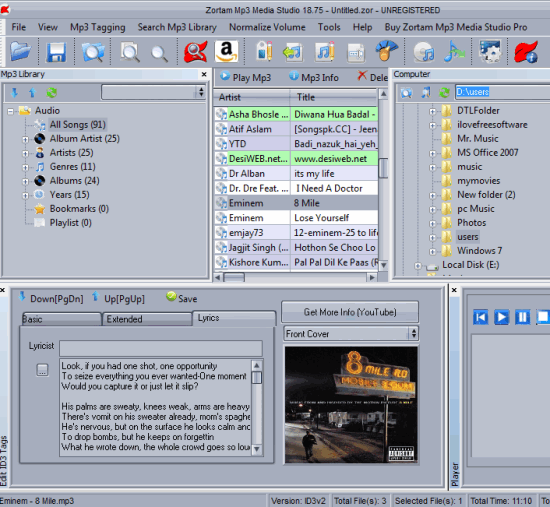Open the File menu

19,27
